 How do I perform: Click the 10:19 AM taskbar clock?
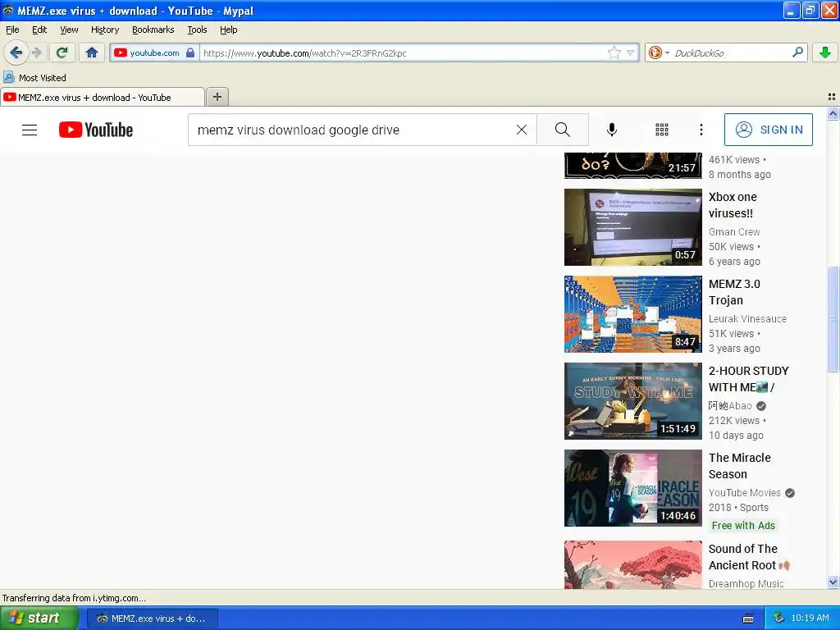[x=810, y=619]
